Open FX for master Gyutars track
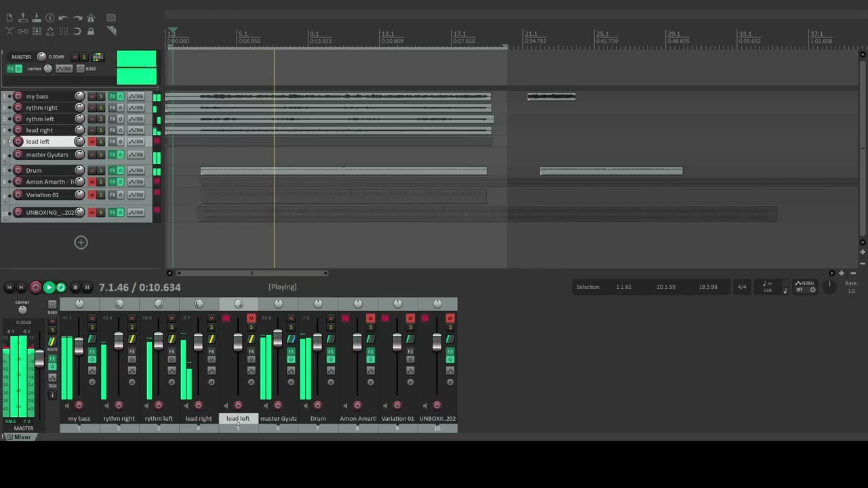Screen dimensions: 868x488 (x=112, y=155)
